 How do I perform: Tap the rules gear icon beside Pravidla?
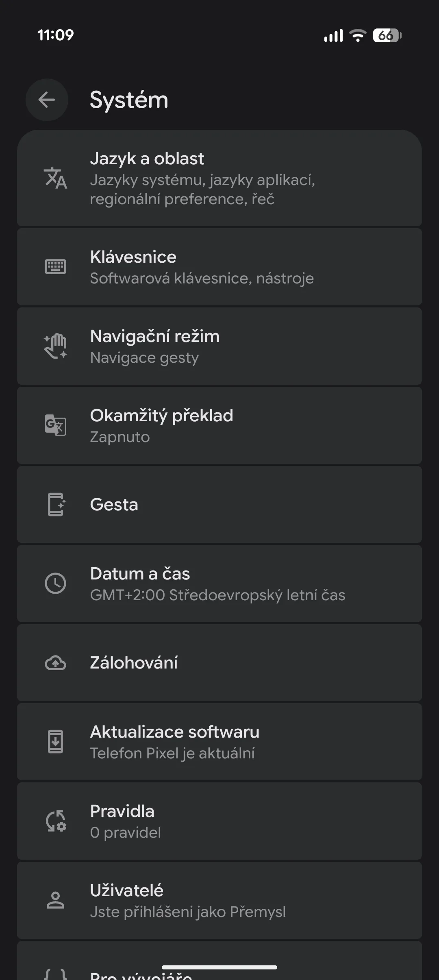tap(55, 821)
